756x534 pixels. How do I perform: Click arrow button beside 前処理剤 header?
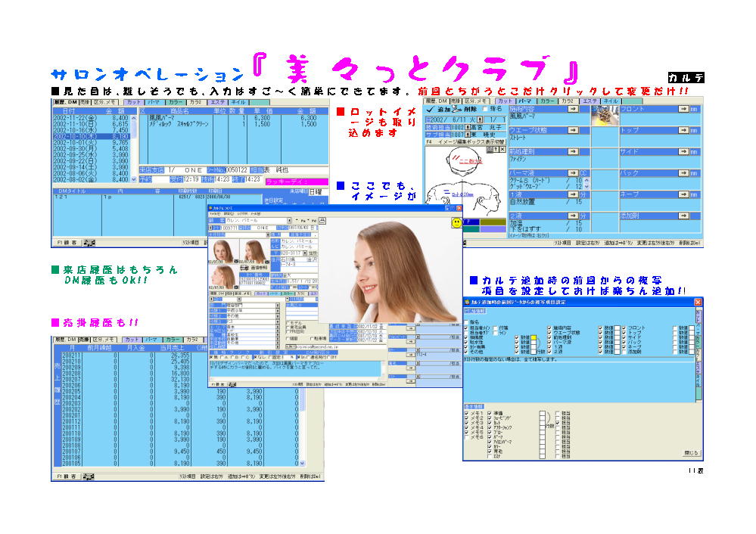coord(572,151)
